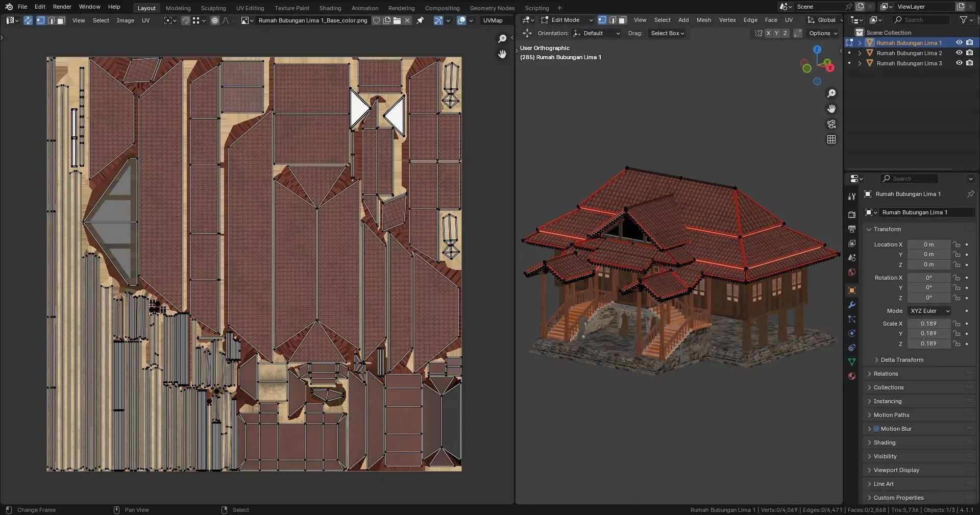This screenshot has width=980, height=515.
Task: Toggle X mirror axis in viewport header
Action: tap(768, 33)
